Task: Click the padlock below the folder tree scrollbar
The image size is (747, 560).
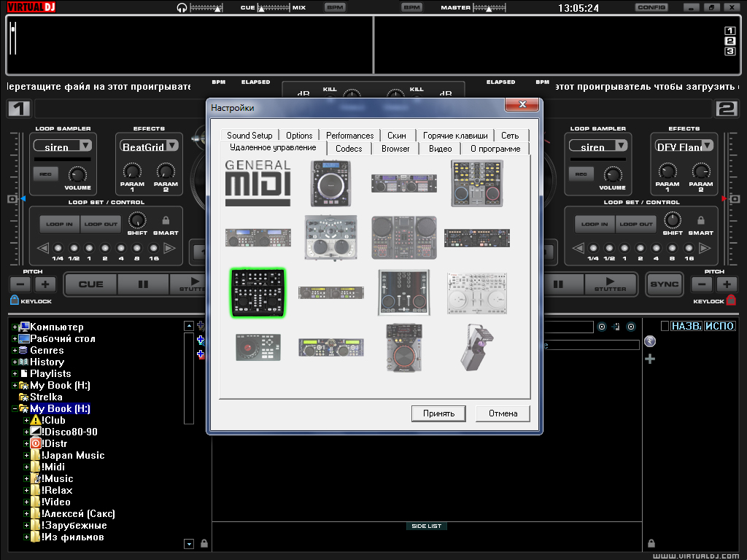Action: (x=204, y=543)
